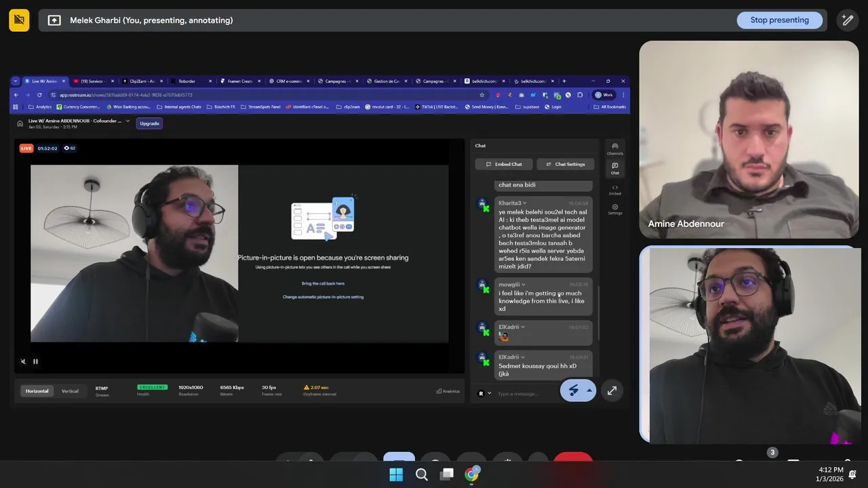The height and width of the screenshot is (488, 868).
Task: Open the tab search dropdown arrow
Action: (x=15, y=81)
